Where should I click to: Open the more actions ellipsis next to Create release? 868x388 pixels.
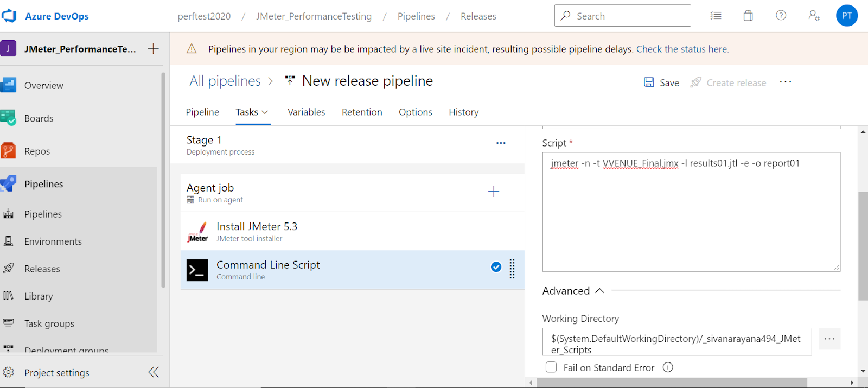786,82
